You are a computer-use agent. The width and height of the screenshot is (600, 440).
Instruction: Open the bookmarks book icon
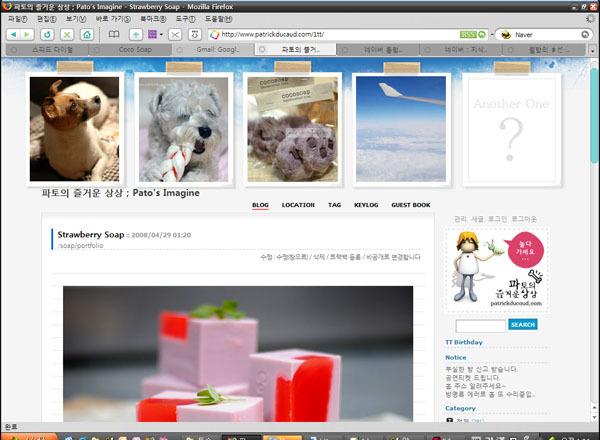pyautogui.click(x=114, y=34)
